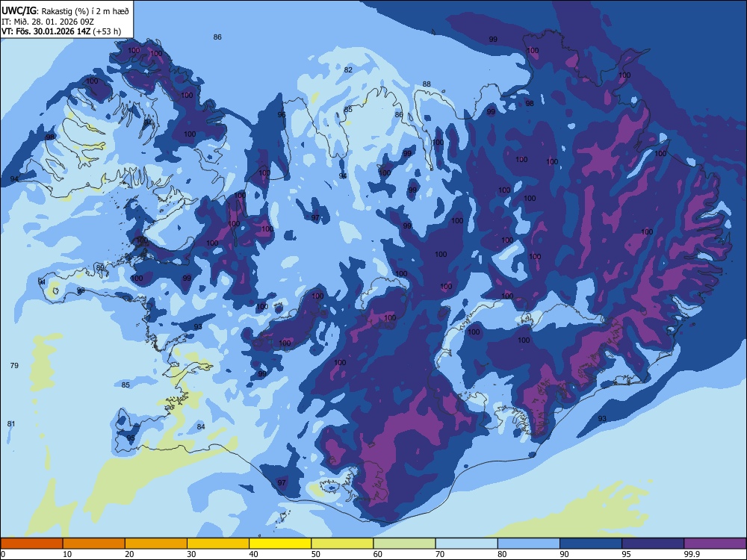Select the bright yellow 40–50 legend swatch
This screenshot has height=560, width=747.
coord(280,544)
